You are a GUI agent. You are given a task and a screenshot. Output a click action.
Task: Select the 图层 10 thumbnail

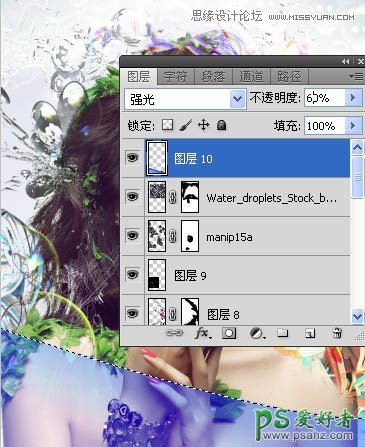pyautogui.click(x=157, y=158)
